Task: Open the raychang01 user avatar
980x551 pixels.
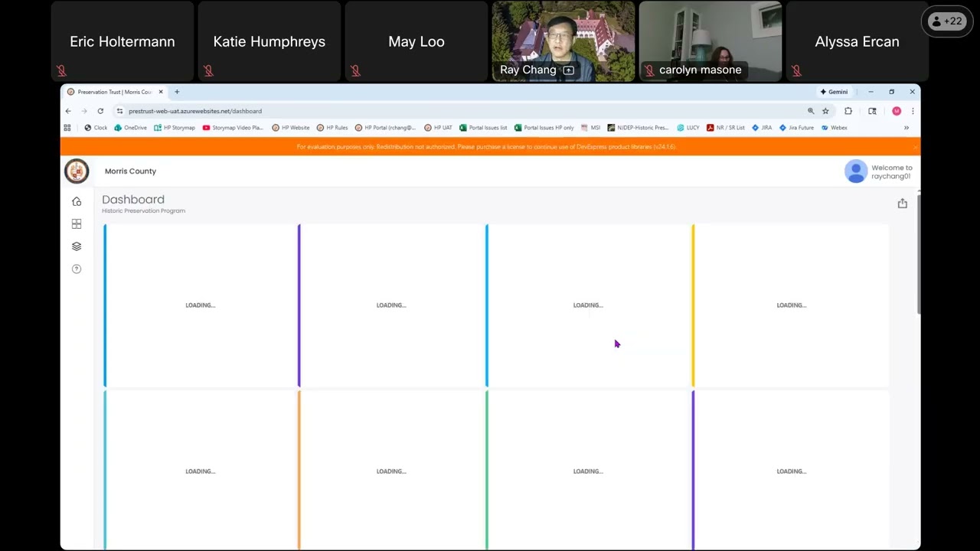Action: click(x=856, y=171)
